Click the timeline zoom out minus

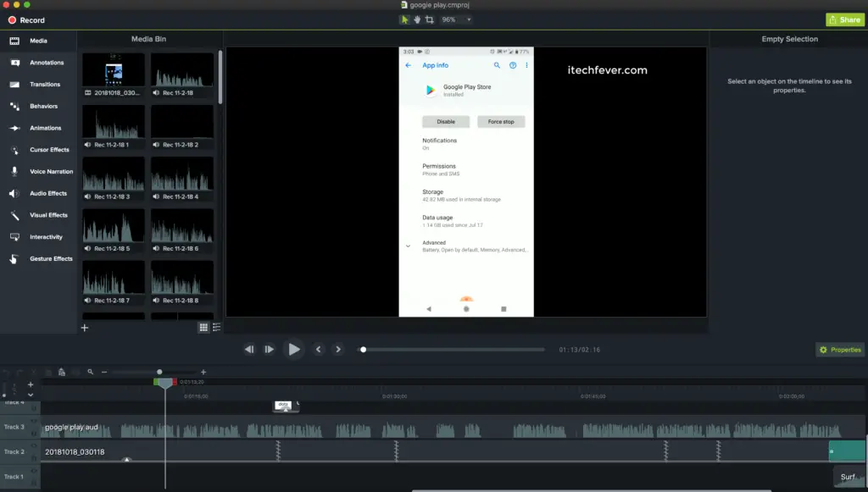coord(104,372)
